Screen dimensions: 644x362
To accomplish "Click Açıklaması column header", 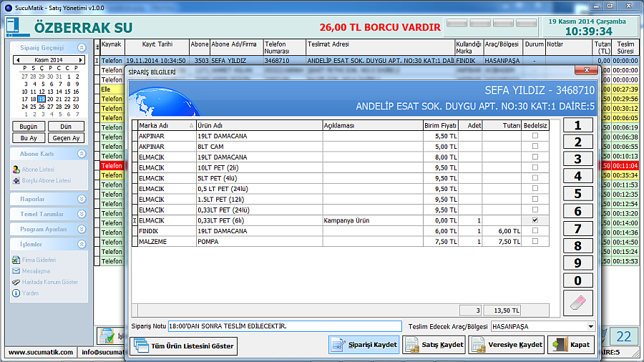I will pos(373,126).
